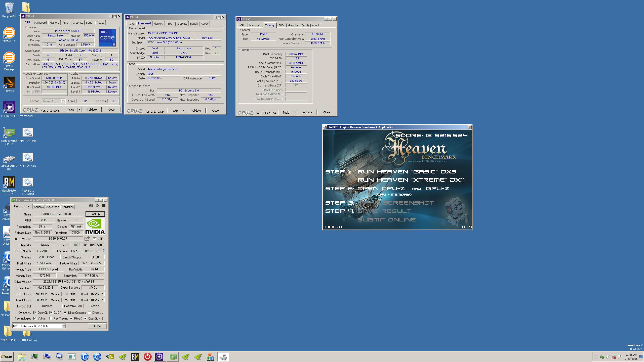Click the HWBOT Heaven taskbar button
This screenshot has height=362, width=644.
click(x=223, y=357)
